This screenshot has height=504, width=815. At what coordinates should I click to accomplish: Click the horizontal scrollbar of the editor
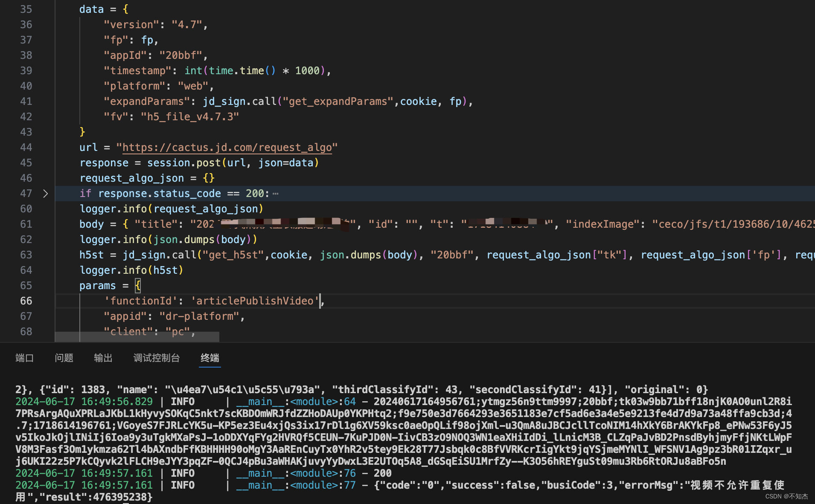point(137,337)
